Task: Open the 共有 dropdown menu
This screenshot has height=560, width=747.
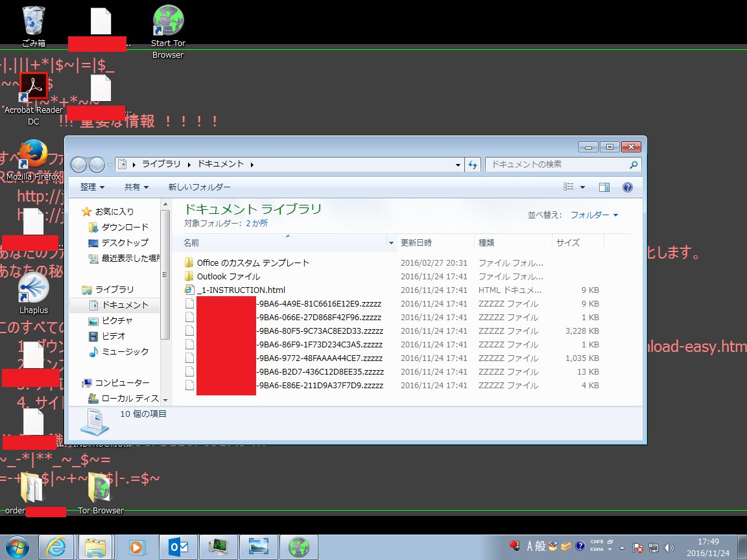Action: (x=136, y=187)
